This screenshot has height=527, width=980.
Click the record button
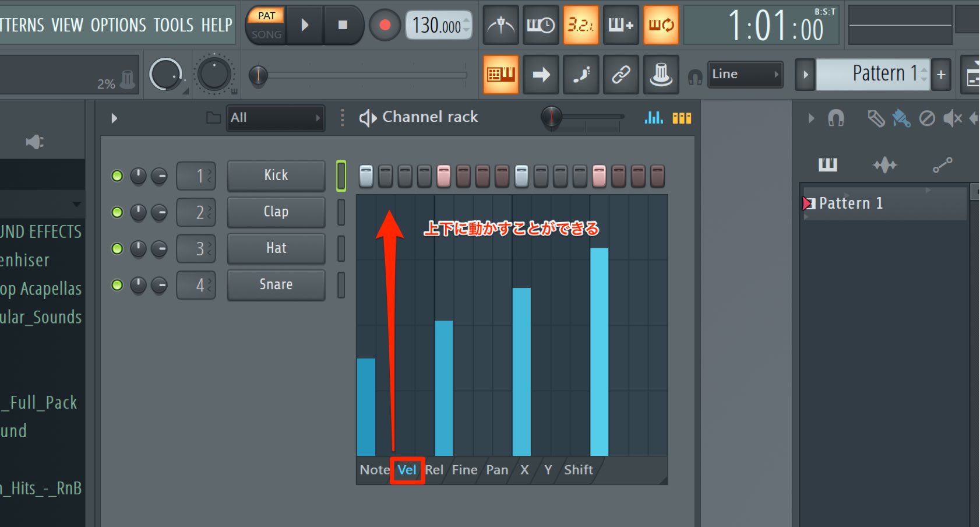[385, 25]
